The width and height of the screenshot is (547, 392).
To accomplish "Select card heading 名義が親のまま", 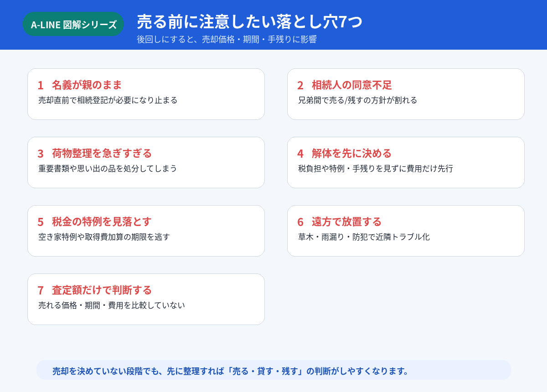I will point(87,85).
